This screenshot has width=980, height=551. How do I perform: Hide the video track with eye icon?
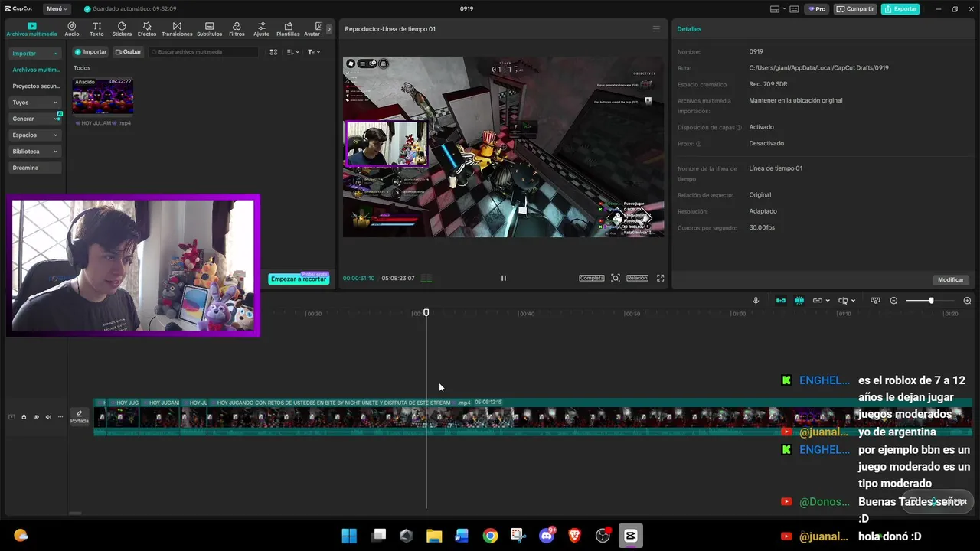36,417
